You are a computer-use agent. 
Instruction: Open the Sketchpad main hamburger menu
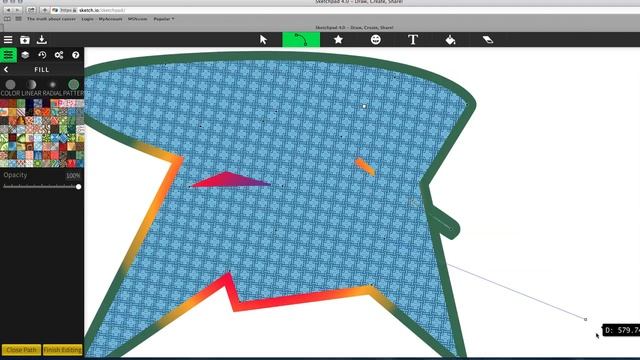point(8,40)
